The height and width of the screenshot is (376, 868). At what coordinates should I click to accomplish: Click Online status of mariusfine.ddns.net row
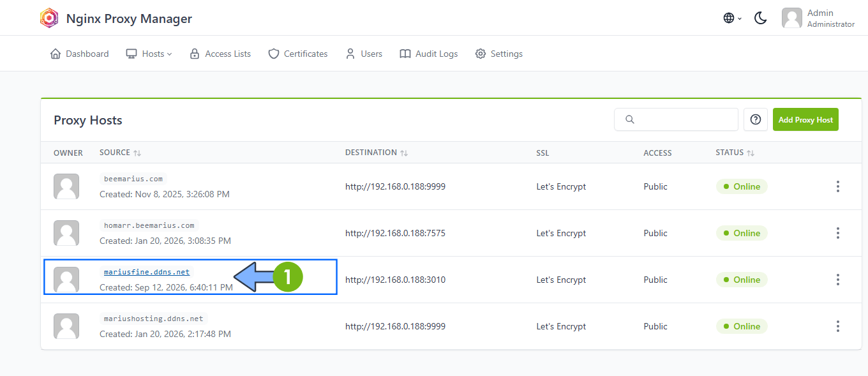pos(742,280)
